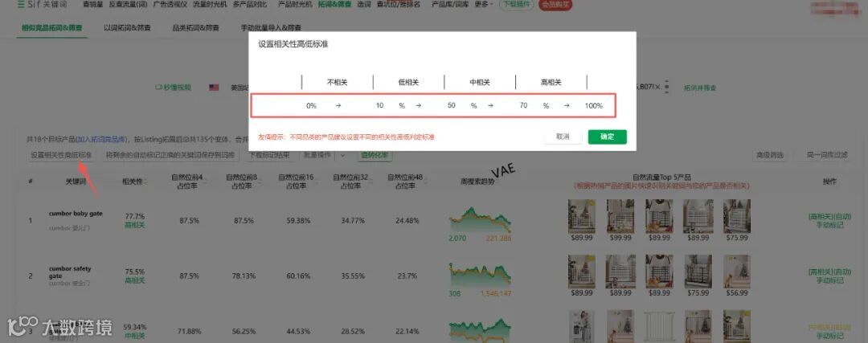Click the 自然位前48占位率 column header
Screen dimensions: 868x343
(x=407, y=182)
